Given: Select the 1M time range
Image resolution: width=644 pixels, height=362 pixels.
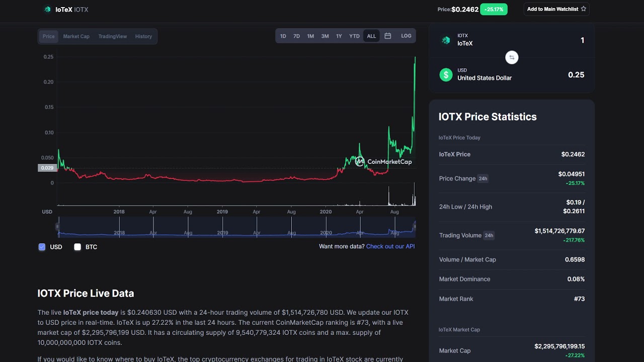Looking at the screenshot, I should coord(310,36).
